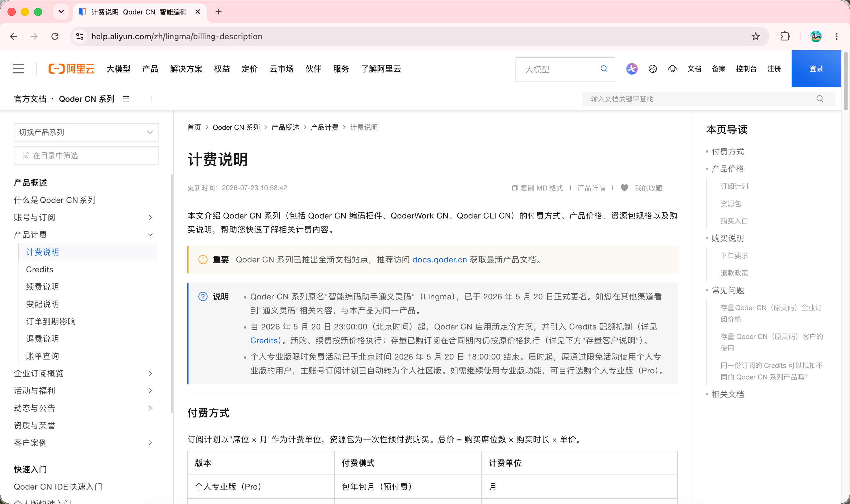Click the search magnifier in 大模型 box
The height and width of the screenshot is (504, 850).
604,69
